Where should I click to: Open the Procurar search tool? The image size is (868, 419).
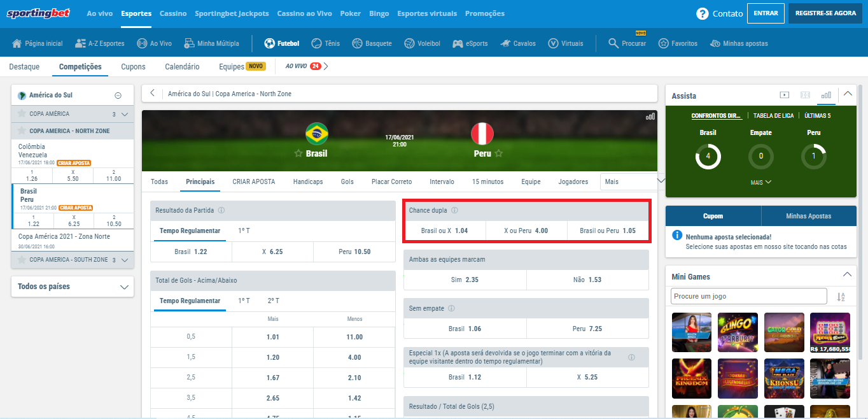[x=627, y=43]
